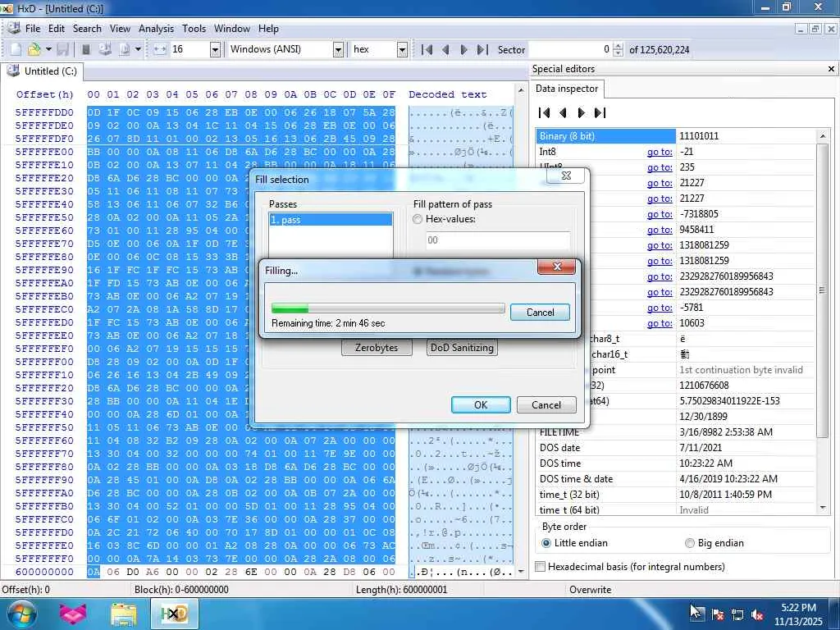The image size is (840, 630).
Task: Click the network tray icon
Action: (737, 614)
